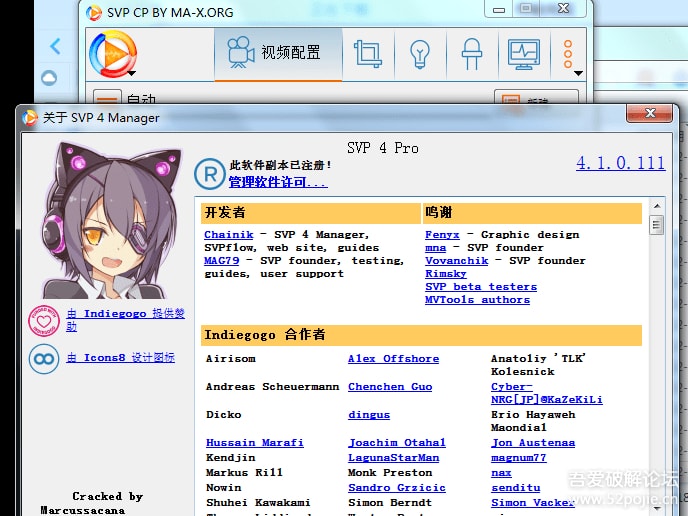
Task: Open the MVTools authors link
Action: click(x=477, y=300)
